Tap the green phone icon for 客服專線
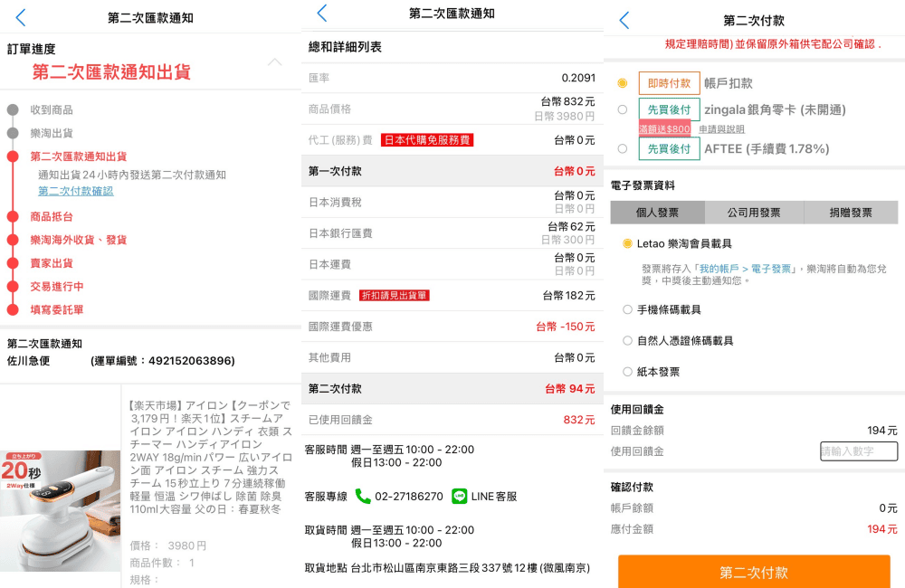 click(x=363, y=497)
